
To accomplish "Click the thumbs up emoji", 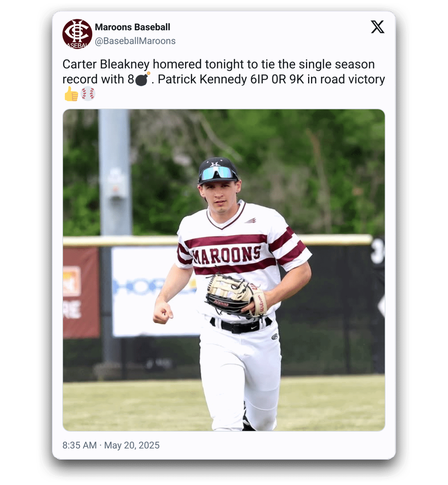I will pyautogui.click(x=71, y=94).
